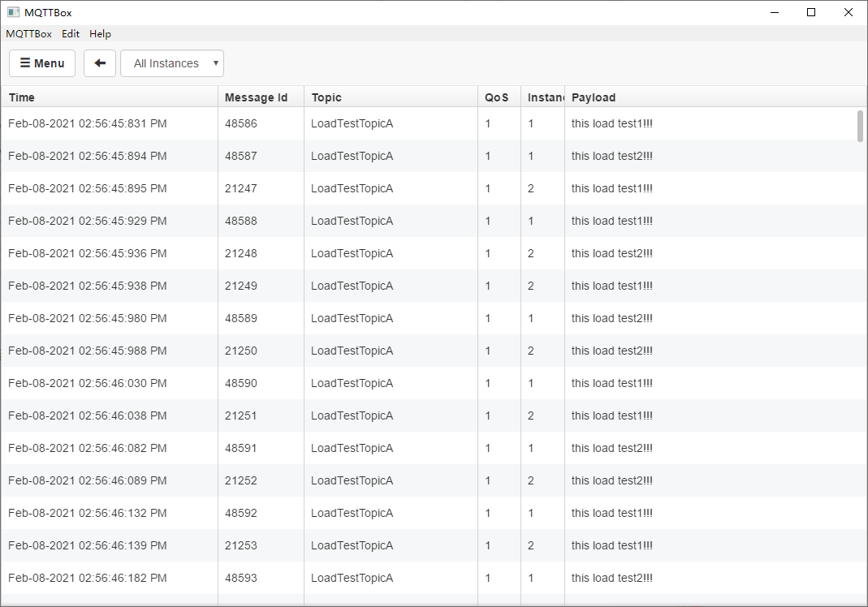Image resolution: width=868 pixels, height=607 pixels.
Task: Select message id 48587
Action: [x=241, y=156]
